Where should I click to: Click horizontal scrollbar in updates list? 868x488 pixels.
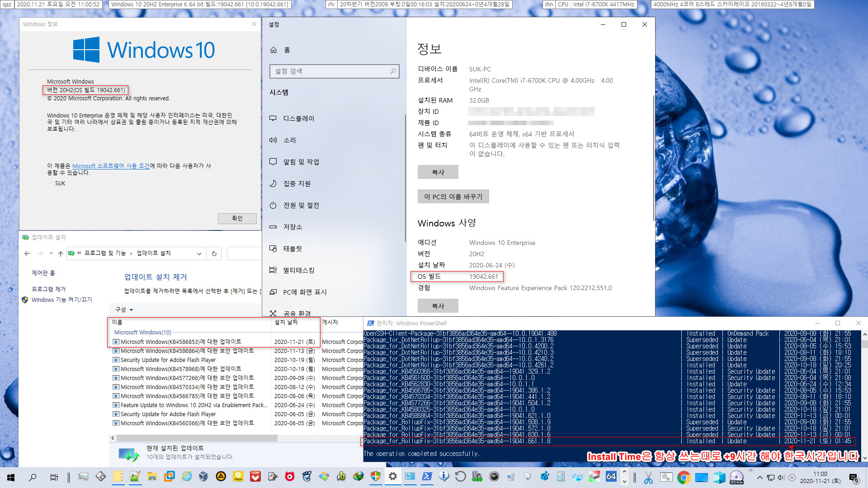click(x=197, y=438)
